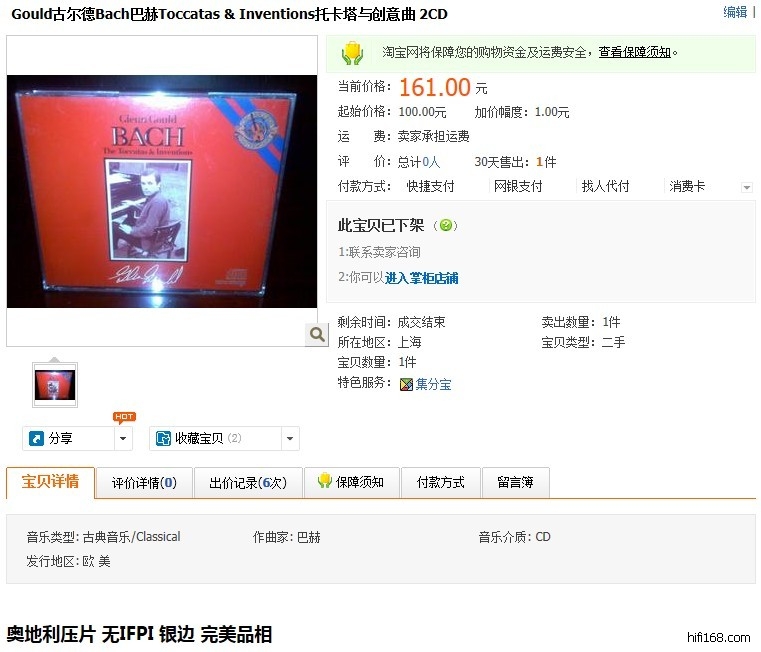Viewport: 761px width, 652px height.
Task: Expand the 分享 dropdown arrow
Action: tap(123, 438)
